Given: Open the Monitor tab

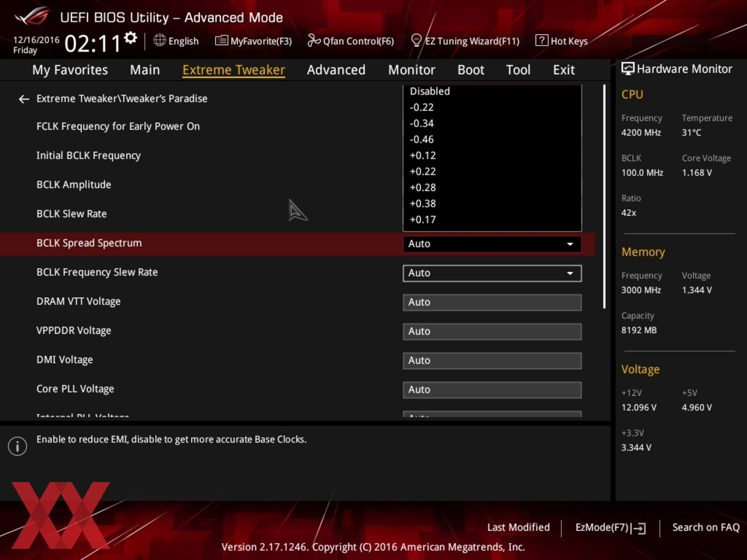Looking at the screenshot, I should 411,70.
